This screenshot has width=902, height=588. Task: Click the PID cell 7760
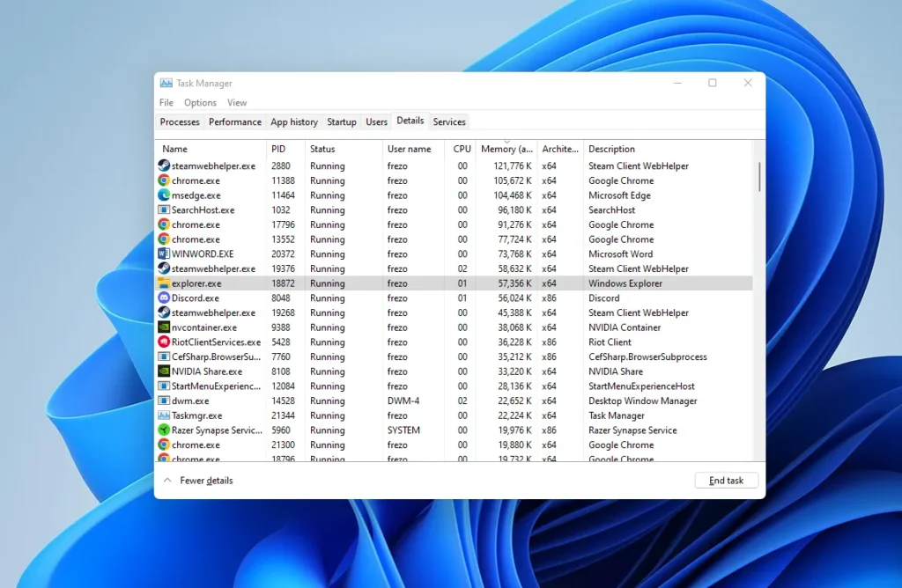pos(281,357)
